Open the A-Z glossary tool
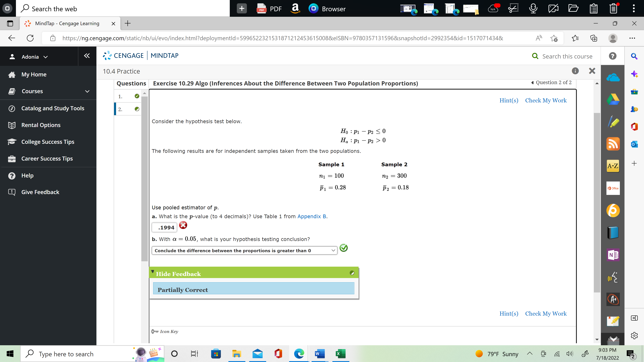Screen dimensions: 644x362 (613, 166)
